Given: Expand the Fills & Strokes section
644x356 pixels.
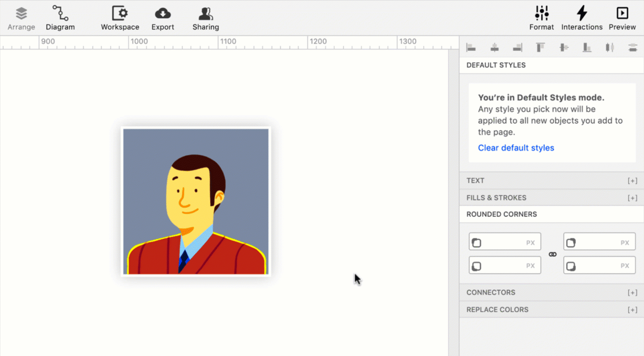Looking at the screenshot, I should coord(632,198).
